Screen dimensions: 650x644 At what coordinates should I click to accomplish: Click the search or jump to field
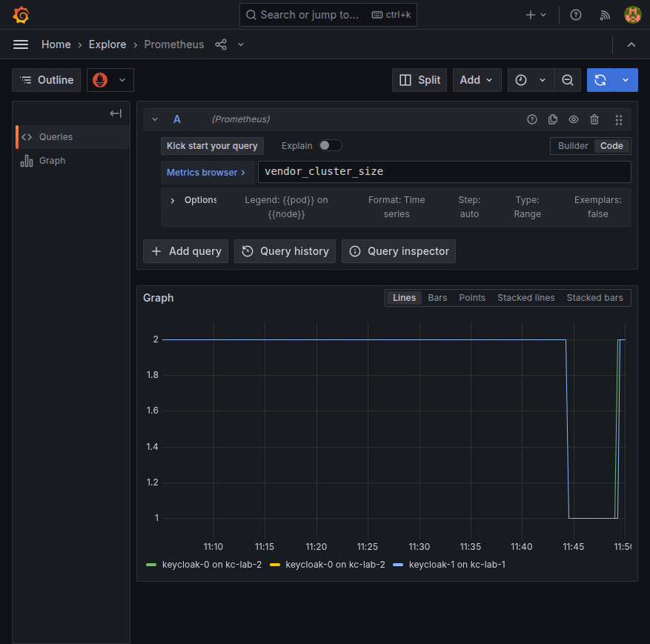coord(328,15)
